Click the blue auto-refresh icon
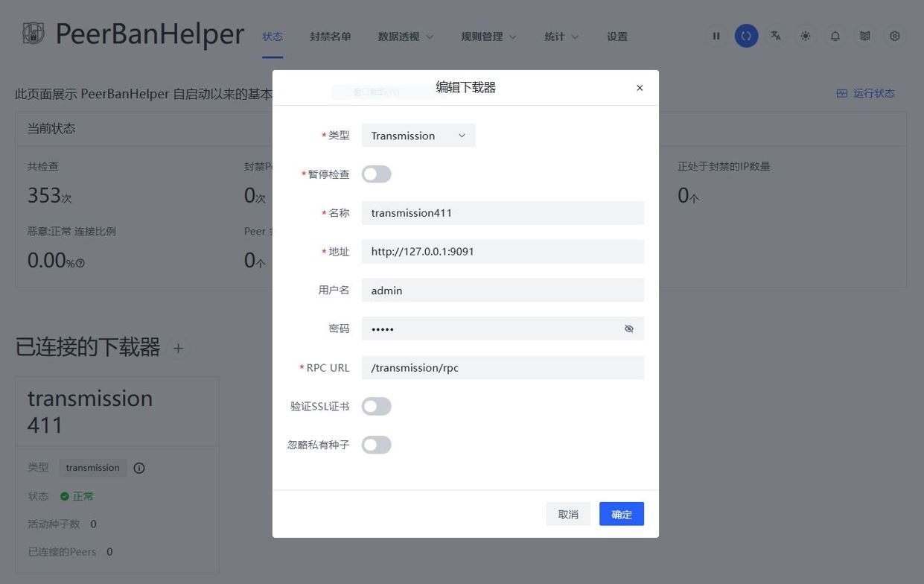 click(746, 36)
